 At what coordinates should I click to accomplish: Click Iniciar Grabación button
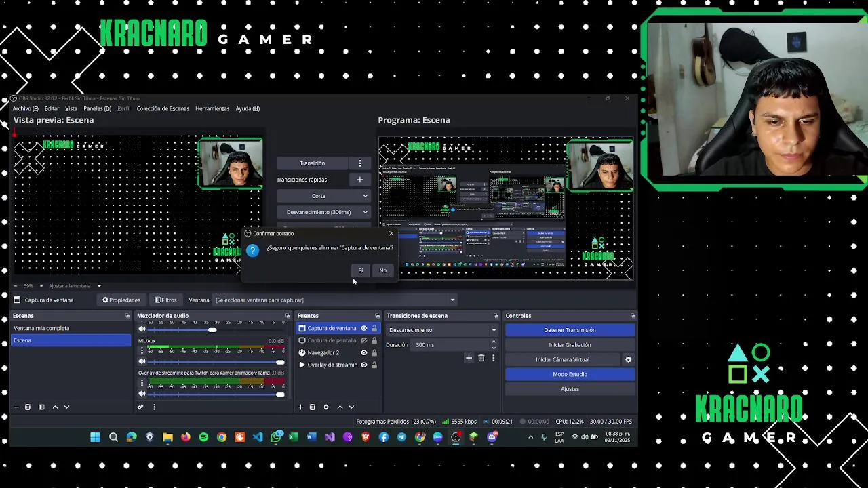coord(570,345)
